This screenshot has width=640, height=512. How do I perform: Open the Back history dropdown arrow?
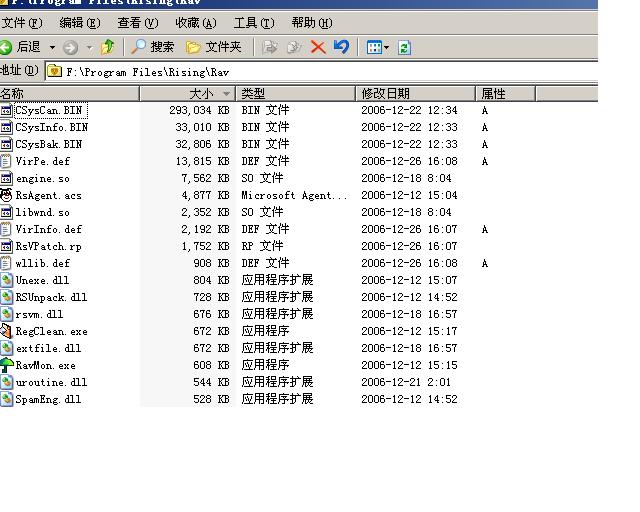(52, 48)
